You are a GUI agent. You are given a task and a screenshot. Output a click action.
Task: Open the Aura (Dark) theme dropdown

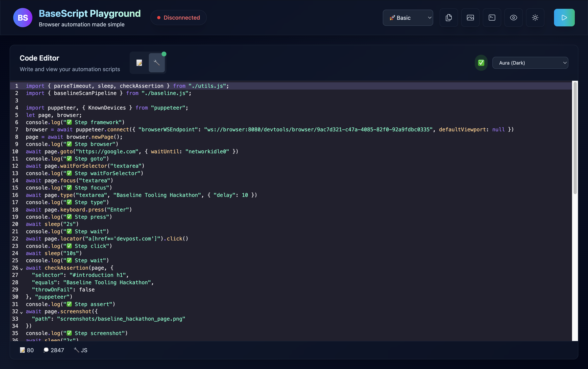pyautogui.click(x=530, y=63)
